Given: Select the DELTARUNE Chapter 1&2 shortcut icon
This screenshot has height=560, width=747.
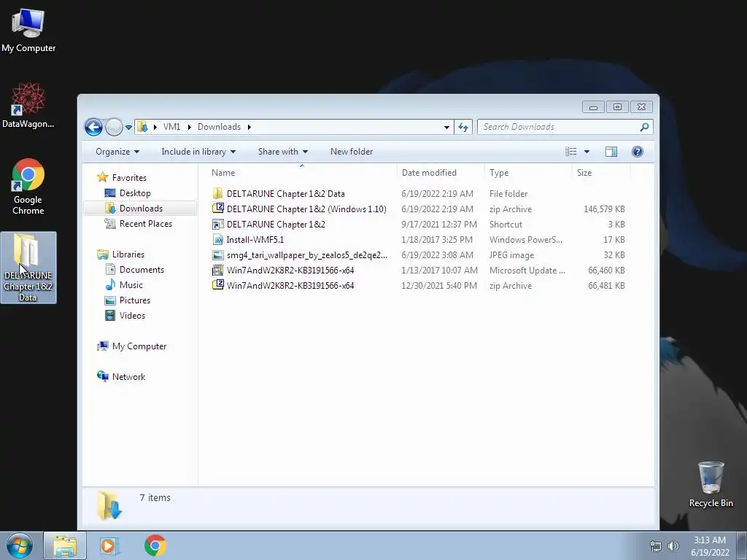Looking at the screenshot, I should coord(217,225).
